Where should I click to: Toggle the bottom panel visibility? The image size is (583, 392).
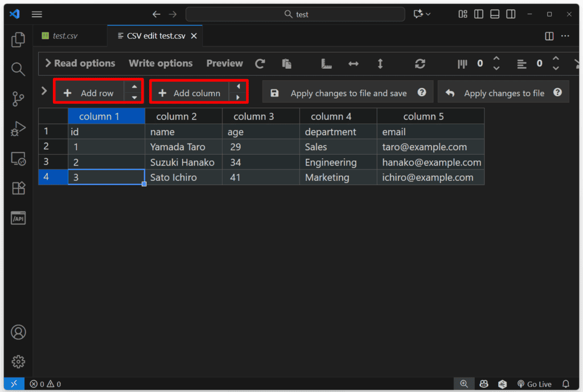(495, 14)
